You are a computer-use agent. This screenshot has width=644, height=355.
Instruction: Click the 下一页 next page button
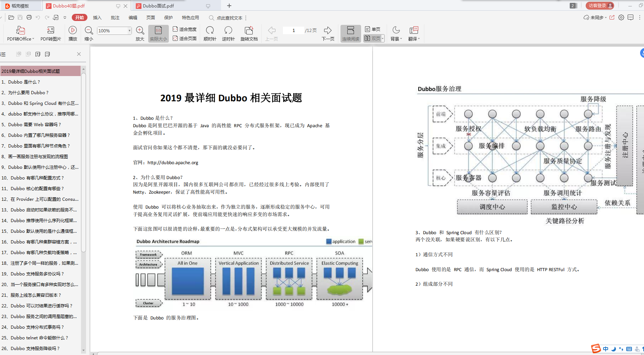(327, 33)
